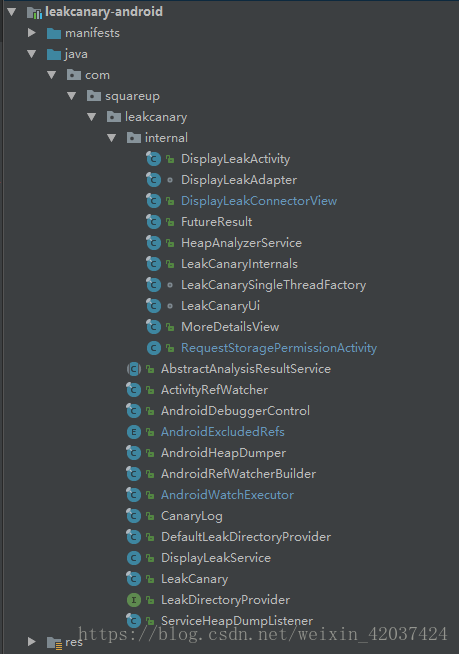Click the leakcanary-android module icon
The width and height of the screenshot is (459, 654).
(x=34, y=13)
